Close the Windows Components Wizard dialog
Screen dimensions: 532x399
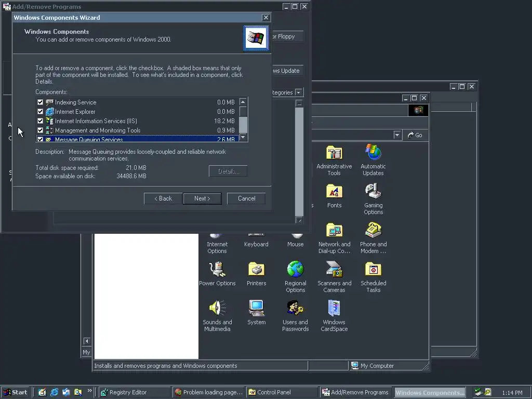coord(265,18)
